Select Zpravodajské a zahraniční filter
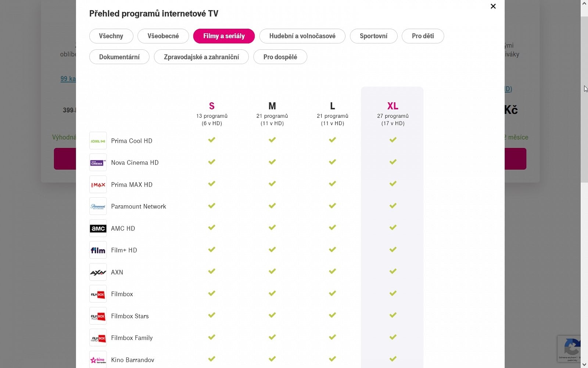The width and height of the screenshot is (588, 368). [201, 57]
